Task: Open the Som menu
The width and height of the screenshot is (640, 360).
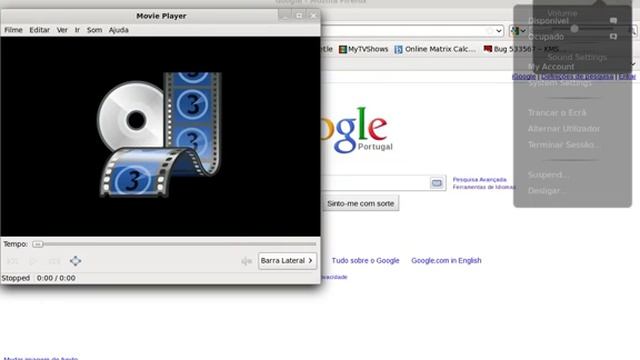Action: [x=94, y=30]
